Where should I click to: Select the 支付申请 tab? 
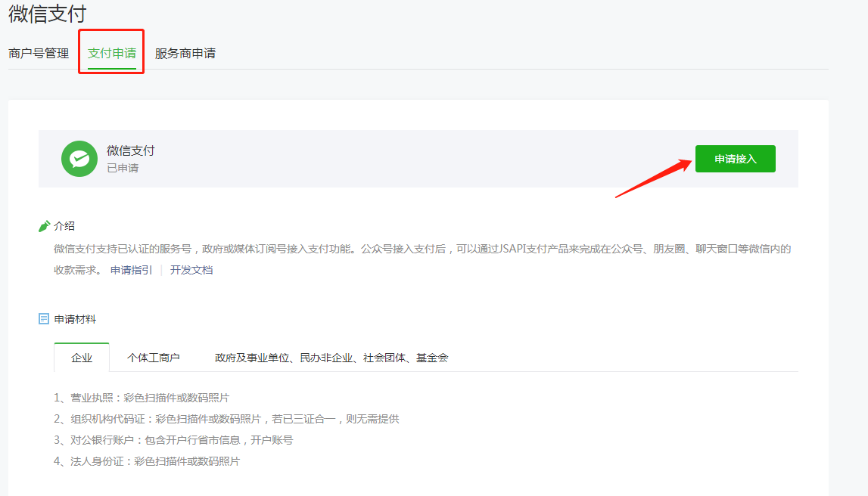[112, 54]
